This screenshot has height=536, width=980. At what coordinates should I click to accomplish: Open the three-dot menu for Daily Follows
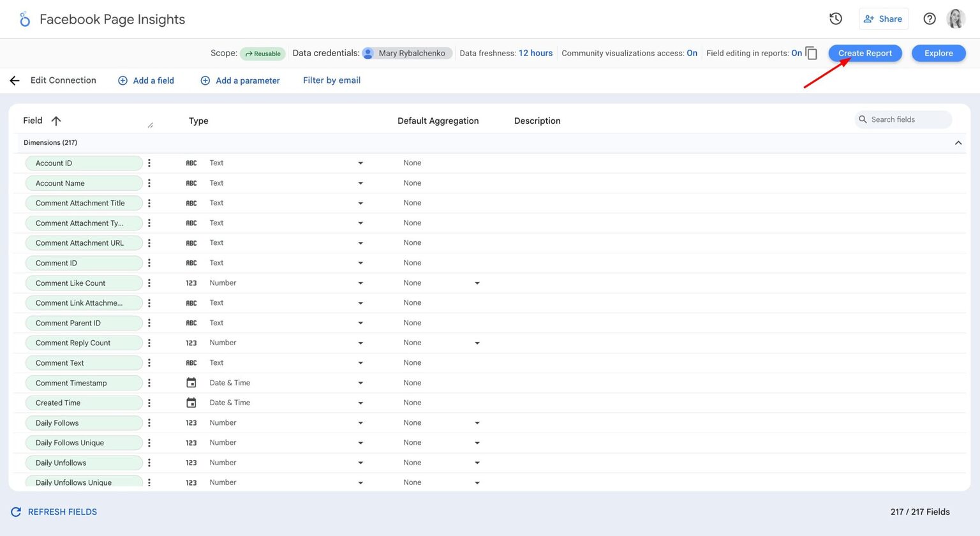149,423
